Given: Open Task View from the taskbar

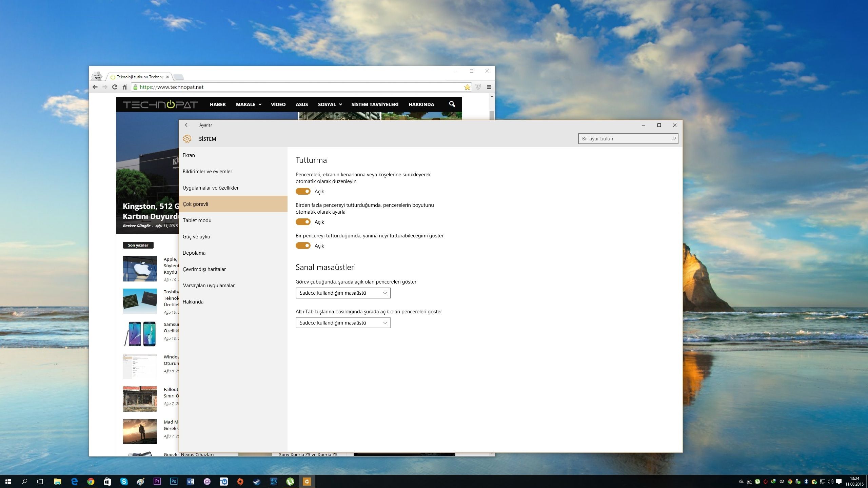Looking at the screenshot, I should (x=41, y=481).
